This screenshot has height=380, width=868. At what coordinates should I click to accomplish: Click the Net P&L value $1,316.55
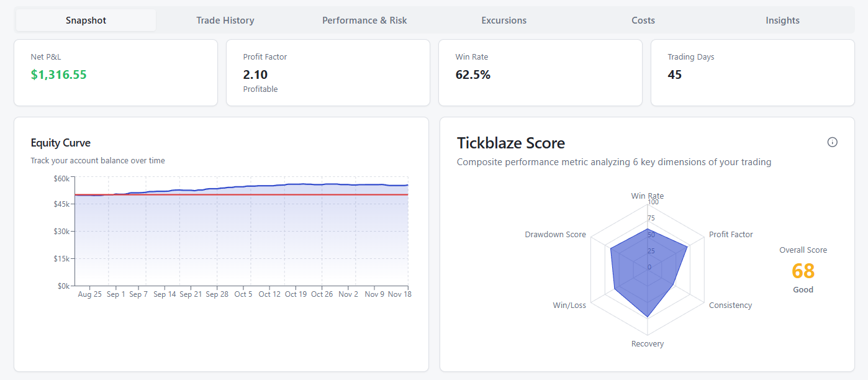(59, 75)
